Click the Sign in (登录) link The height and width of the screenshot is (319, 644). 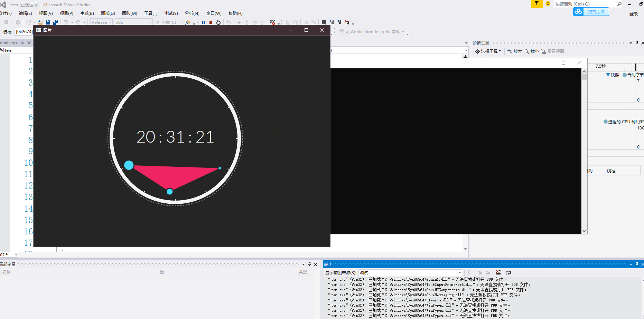[x=633, y=13]
